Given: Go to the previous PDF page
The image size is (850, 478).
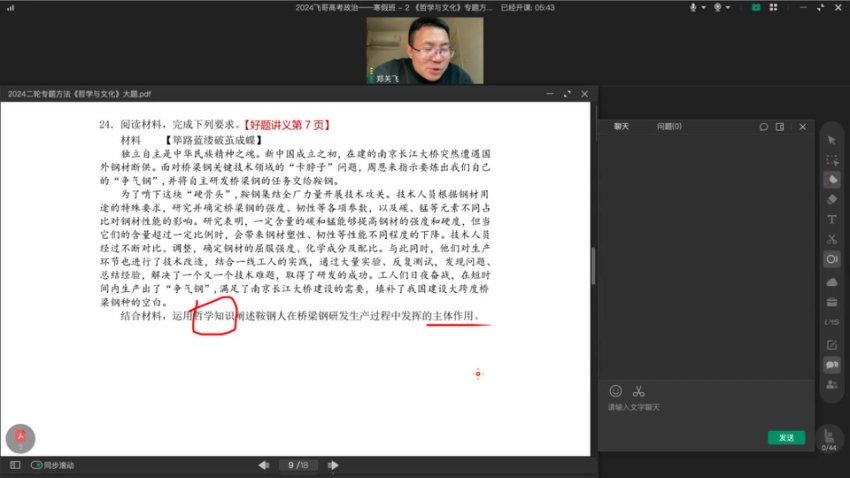Looking at the screenshot, I should click(264, 465).
